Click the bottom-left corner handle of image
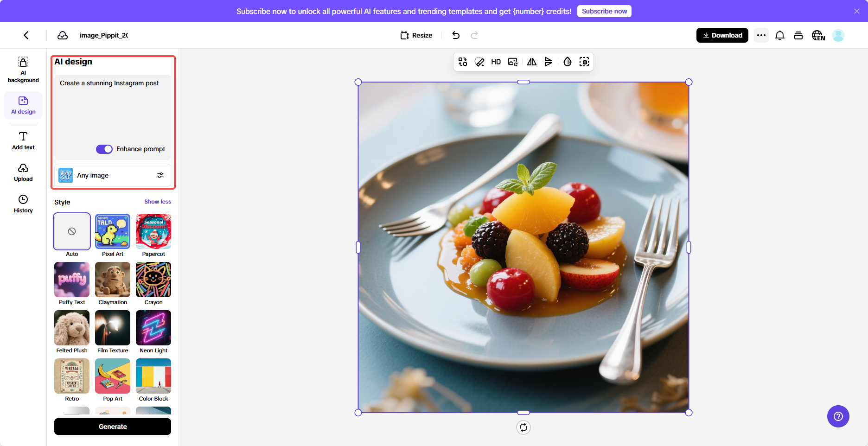The height and width of the screenshot is (446, 868). [x=358, y=413]
